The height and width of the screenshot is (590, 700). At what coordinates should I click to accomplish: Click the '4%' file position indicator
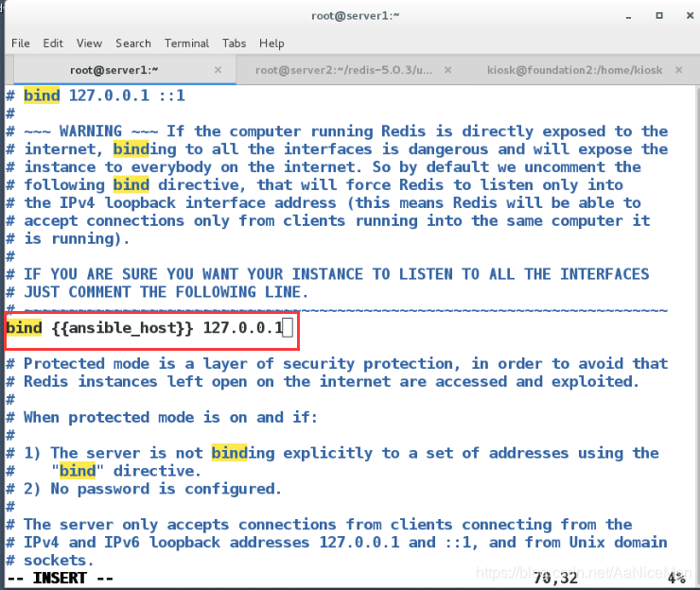(676, 579)
